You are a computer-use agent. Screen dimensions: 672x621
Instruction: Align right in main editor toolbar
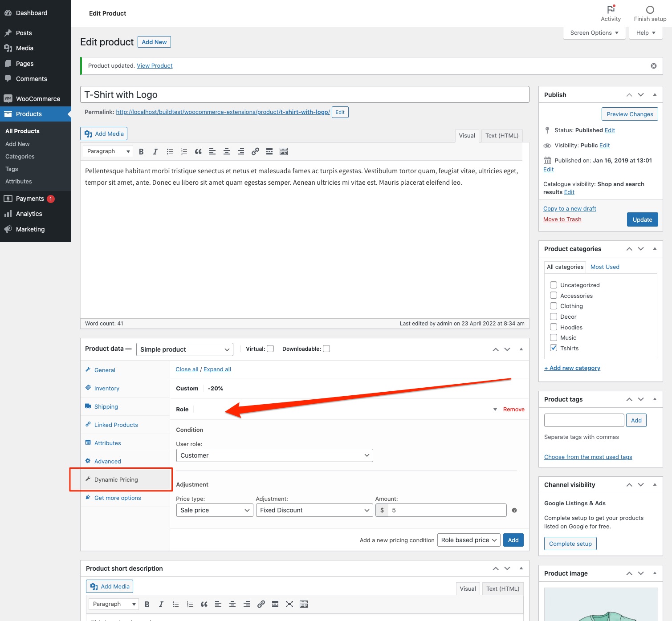pos(241,151)
